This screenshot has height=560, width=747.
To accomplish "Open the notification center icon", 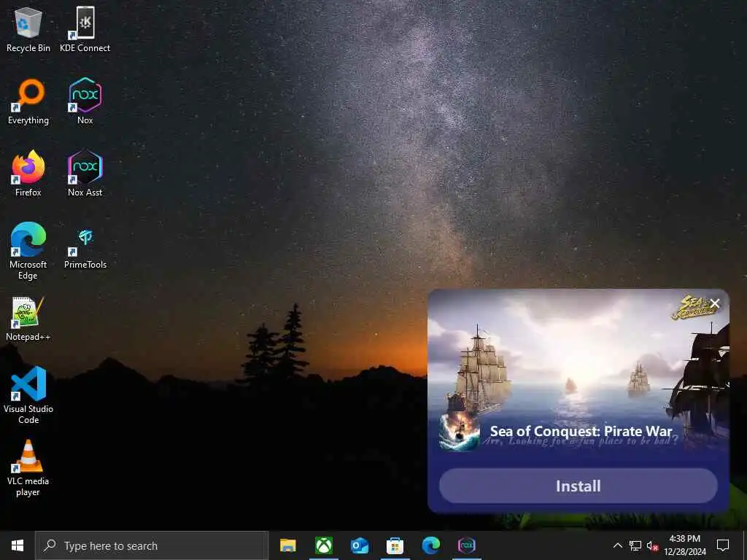I will click(x=723, y=545).
